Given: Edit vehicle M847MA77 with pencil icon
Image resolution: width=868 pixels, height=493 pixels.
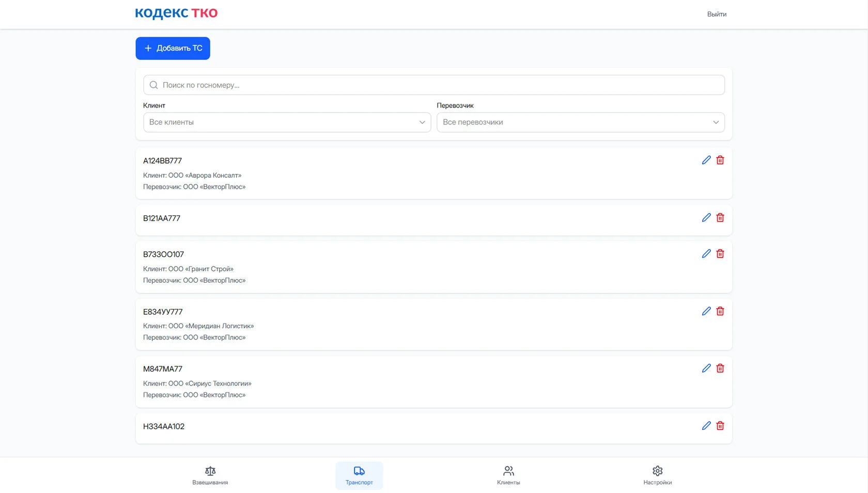Looking at the screenshot, I should coord(706,368).
